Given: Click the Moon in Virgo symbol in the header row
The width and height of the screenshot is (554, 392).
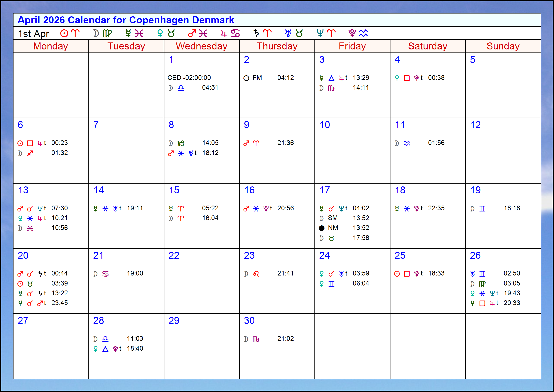Looking at the screenshot, I should pyautogui.click(x=103, y=33).
